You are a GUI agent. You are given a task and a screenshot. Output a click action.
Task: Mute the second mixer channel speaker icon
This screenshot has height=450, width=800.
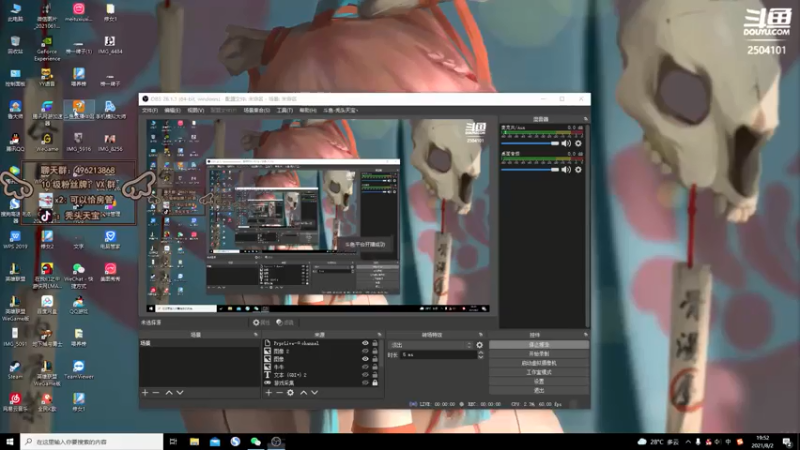[x=566, y=169]
